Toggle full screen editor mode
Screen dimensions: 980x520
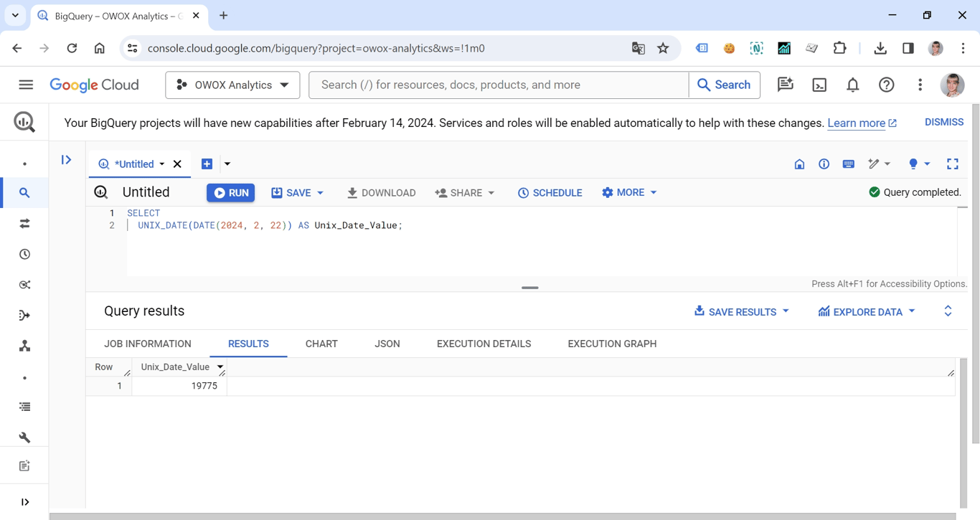952,164
